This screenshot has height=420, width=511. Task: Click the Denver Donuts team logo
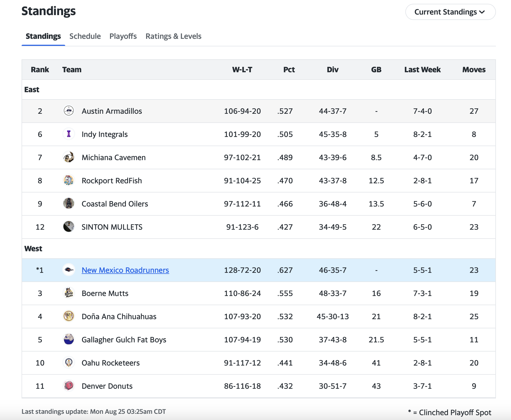pos(69,386)
